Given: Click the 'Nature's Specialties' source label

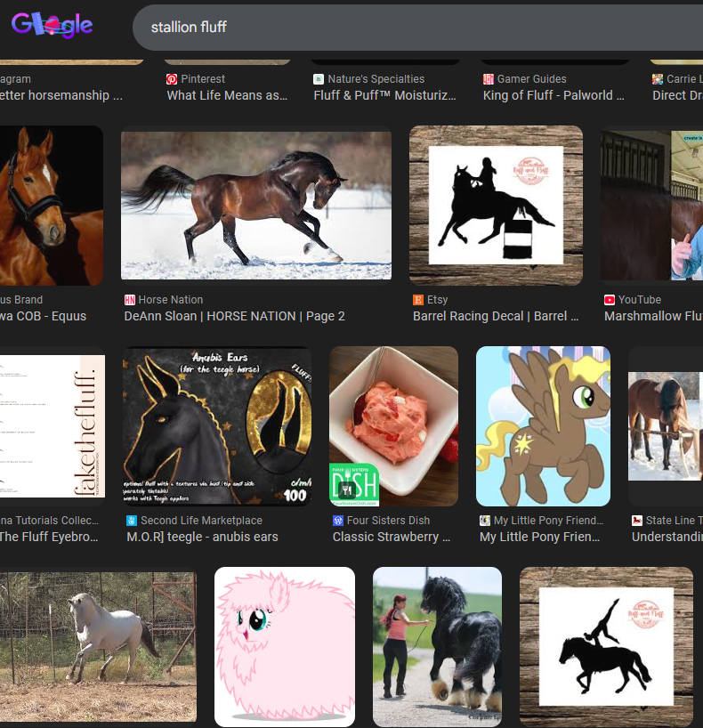Looking at the screenshot, I should [376, 79].
